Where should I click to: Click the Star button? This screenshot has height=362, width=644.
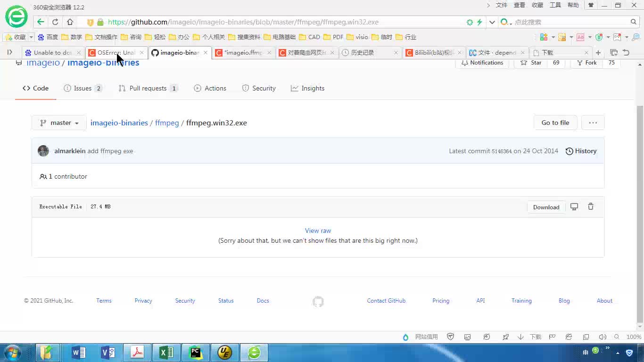pos(531,63)
